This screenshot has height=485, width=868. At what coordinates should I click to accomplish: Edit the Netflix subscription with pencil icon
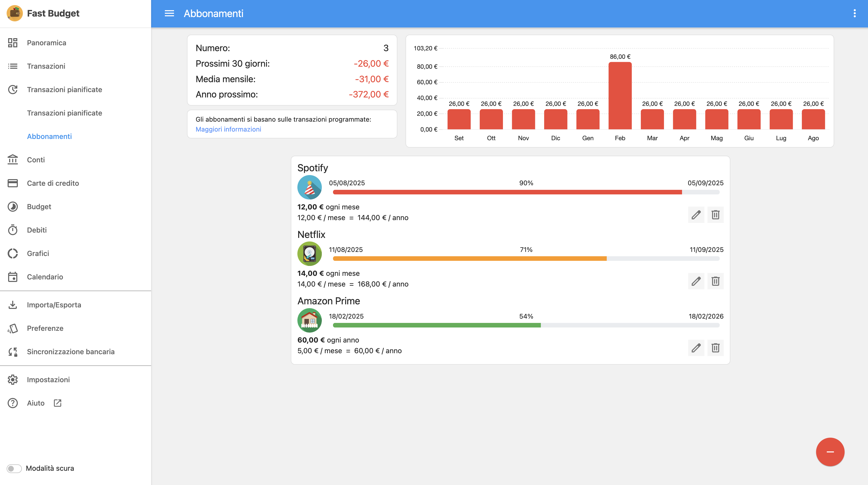[x=696, y=281]
